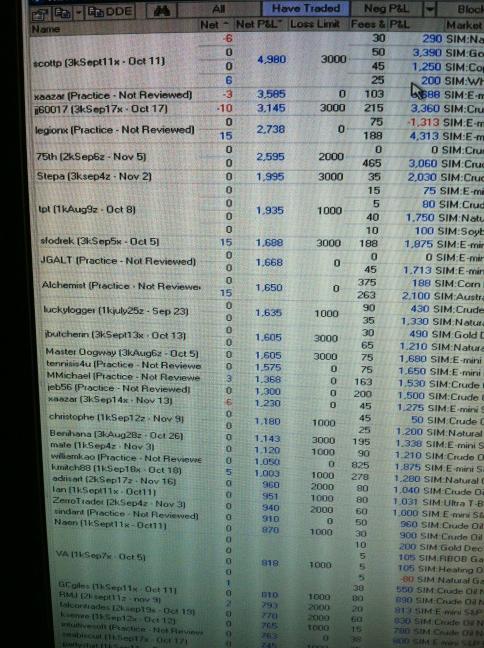Select legionx (Practice - Not Reviewed) account
The image size is (484, 648).
pos(114,130)
